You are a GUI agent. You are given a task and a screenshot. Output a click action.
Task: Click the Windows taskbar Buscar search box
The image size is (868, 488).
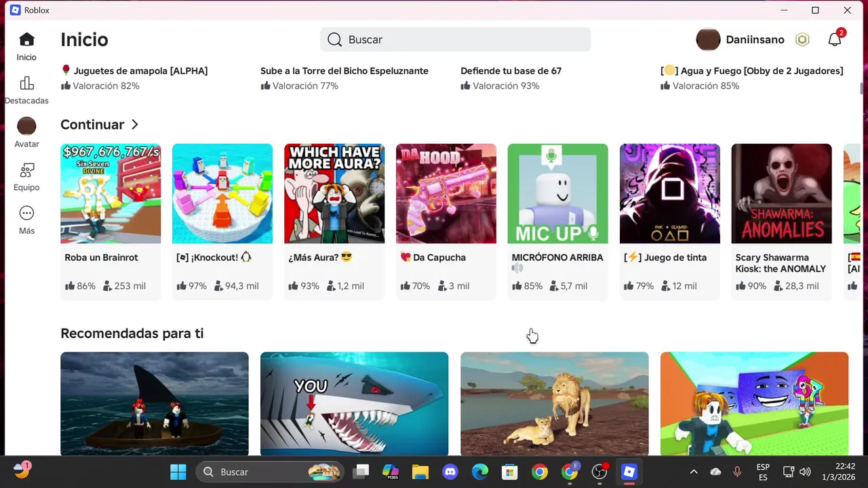(271, 472)
